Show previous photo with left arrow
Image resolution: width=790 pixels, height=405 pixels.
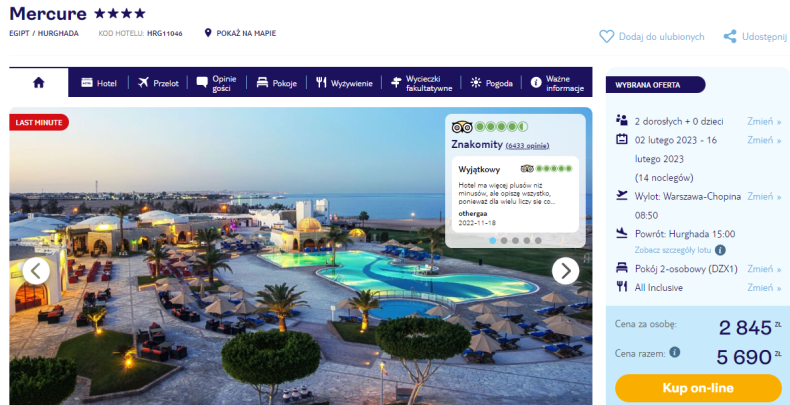(36, 271)
